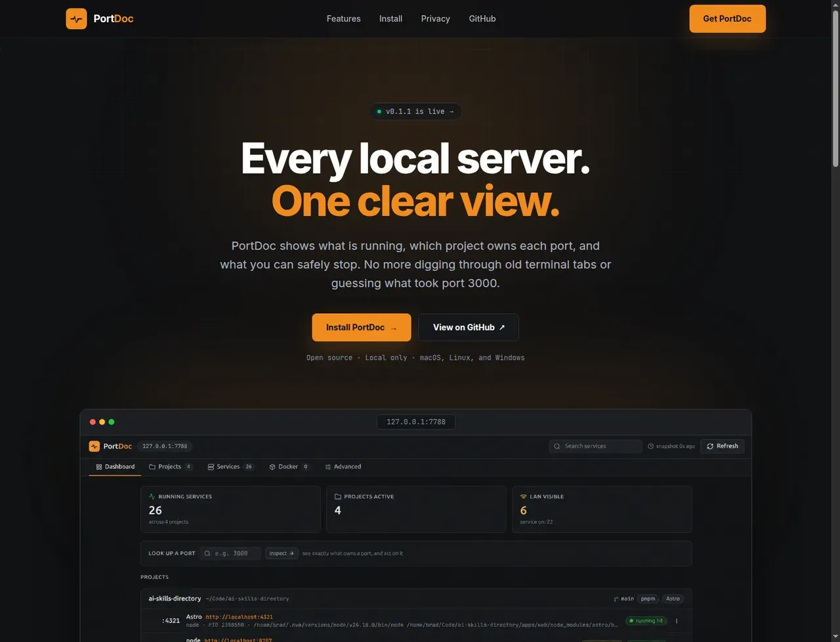Click the Running Services pulse icon
The width and height of the screenshot is (840, 642).
pos(152,497)
